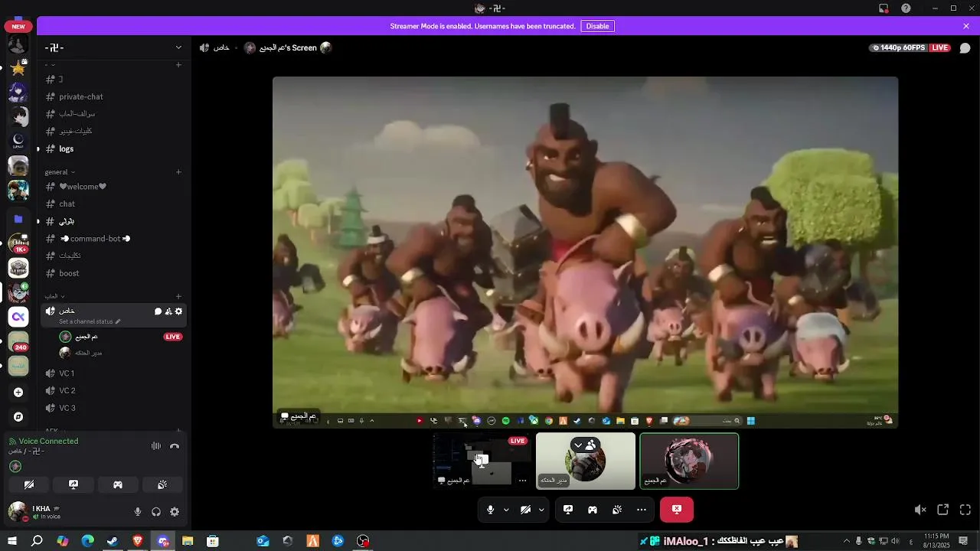Viewport: 980px width, 551px height.
Task: Add a channel to the العاب category
Action: coord(178,296)
